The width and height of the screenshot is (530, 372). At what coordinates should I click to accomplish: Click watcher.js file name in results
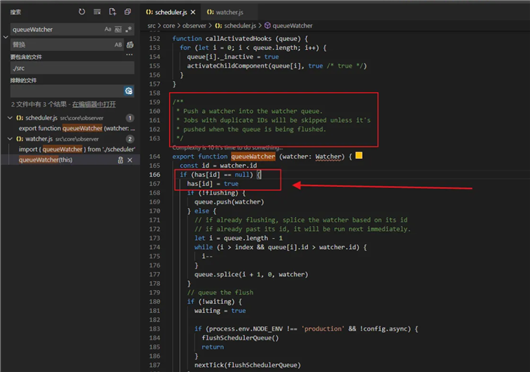pyautogui.click(x=39, y=139)
